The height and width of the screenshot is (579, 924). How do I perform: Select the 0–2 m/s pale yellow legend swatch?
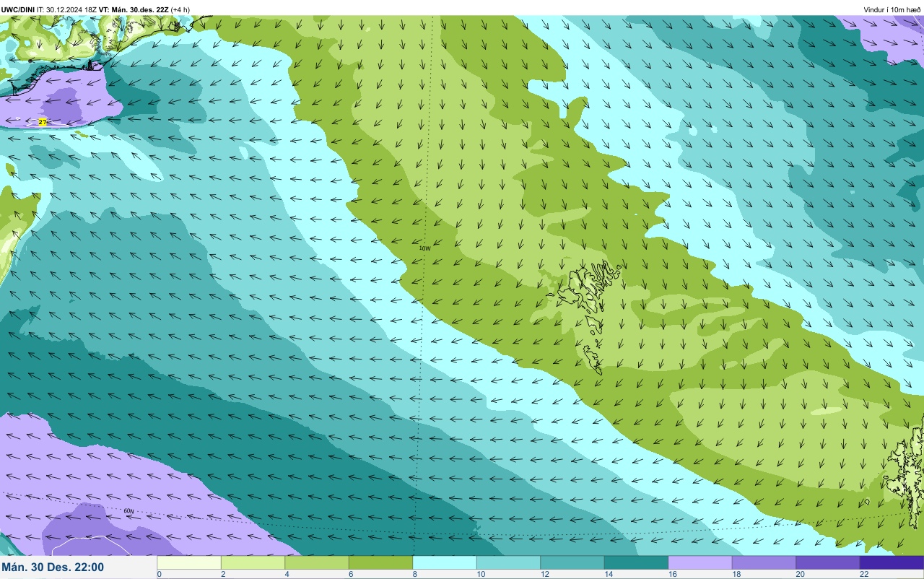point(189,562)
